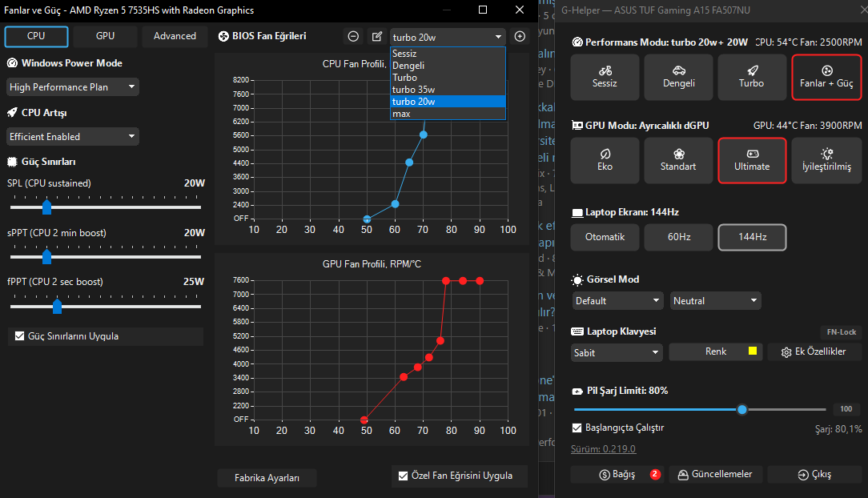Click the battery charge limit slider handle
The width and height of the screenshot is (868, 498).
[x=742, y=409]
